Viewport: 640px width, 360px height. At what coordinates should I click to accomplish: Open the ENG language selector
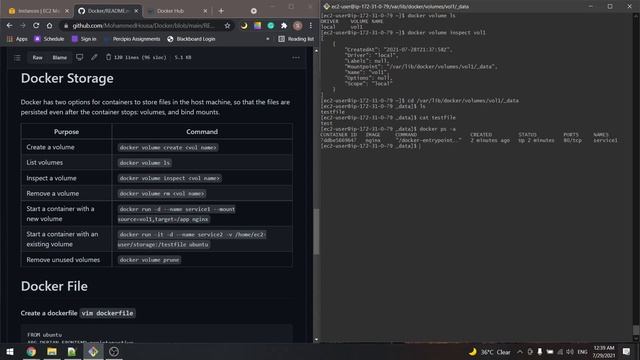point(582,352)
